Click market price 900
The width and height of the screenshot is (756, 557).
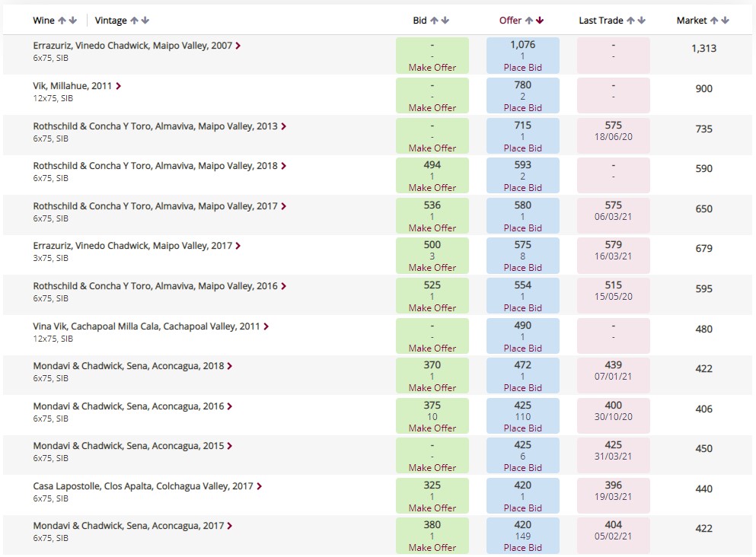704,89
